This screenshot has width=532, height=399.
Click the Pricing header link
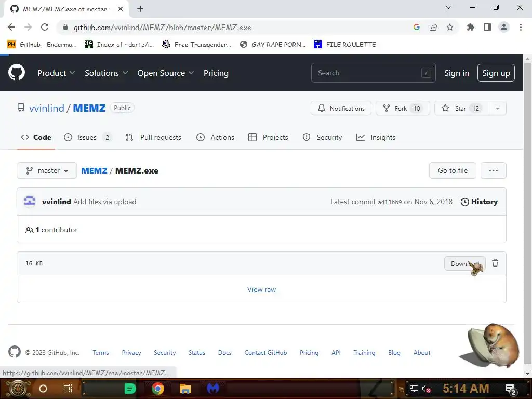pos(216,73)
